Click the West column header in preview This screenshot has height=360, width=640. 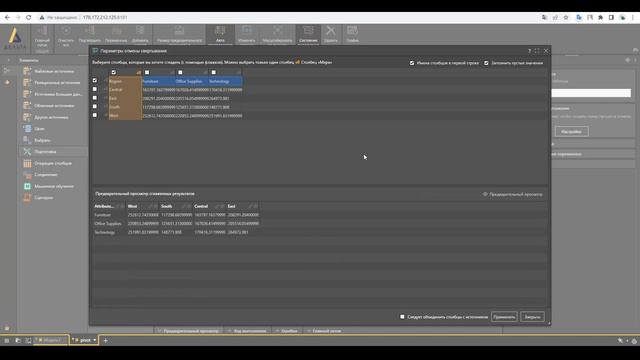[142, 206]
